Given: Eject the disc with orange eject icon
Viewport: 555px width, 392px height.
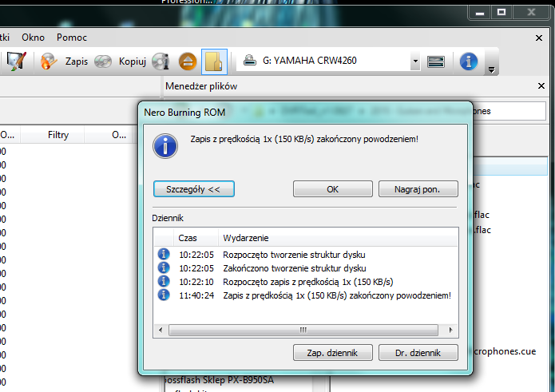Looking at the screenshot, I should 188,61.
